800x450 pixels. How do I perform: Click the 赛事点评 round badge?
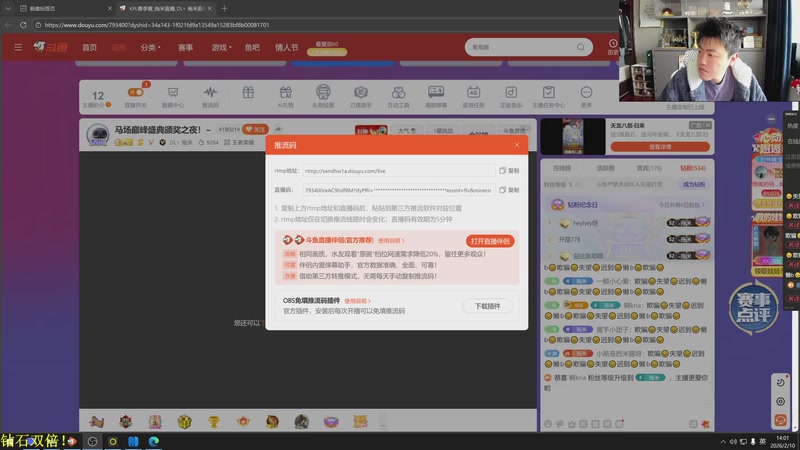(x=753, y=308)
